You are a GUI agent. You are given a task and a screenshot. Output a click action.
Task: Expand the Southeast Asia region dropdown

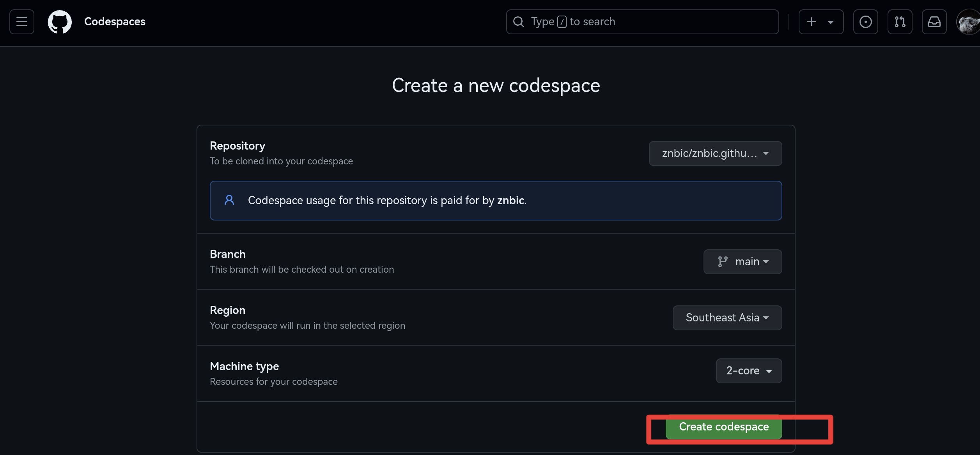(727, 318)
